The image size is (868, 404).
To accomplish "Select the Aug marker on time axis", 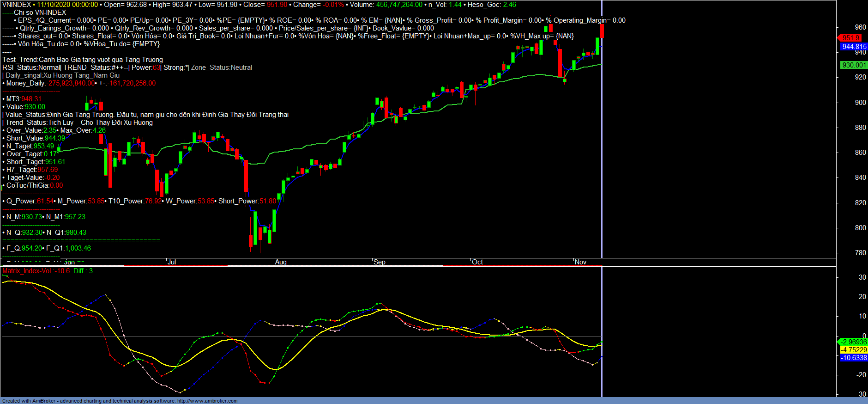I will point(281,262).
